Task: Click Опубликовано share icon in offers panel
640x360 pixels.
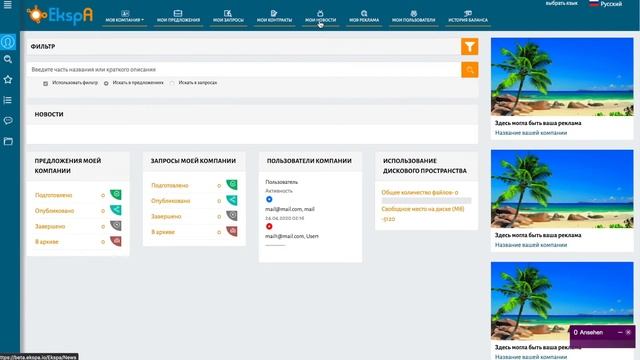Action: [x=116, y=210]
